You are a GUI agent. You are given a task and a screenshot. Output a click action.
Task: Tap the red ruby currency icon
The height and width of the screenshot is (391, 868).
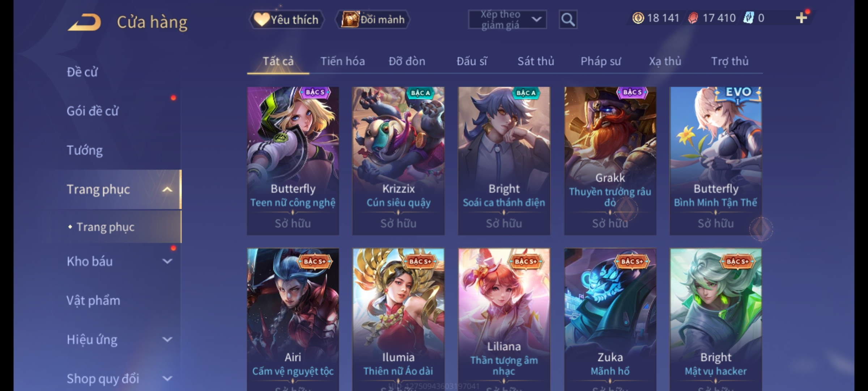click(693, 18)
